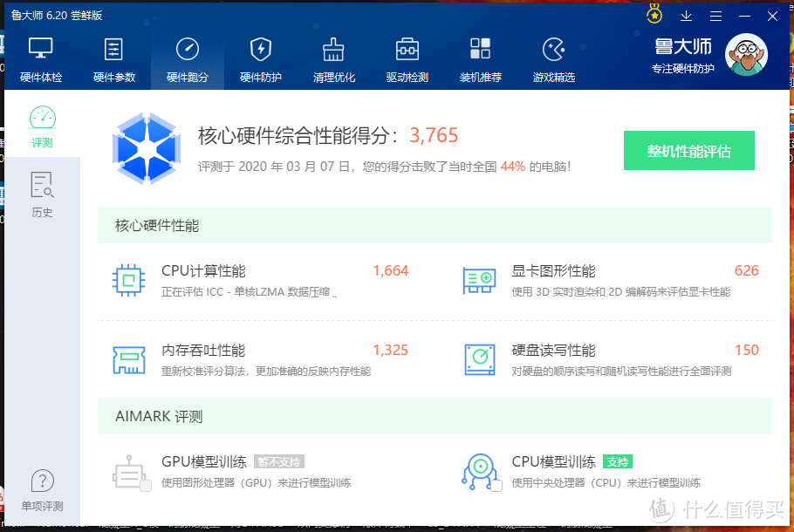The height and width of the screenshot is (532, 794).
Task: Click the 显卡图形性能 label
Action: pos(553,271)
